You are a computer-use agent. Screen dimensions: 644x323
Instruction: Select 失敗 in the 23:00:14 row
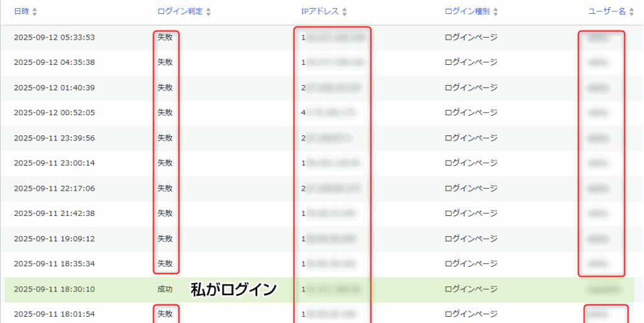click(x=165, y=163)
